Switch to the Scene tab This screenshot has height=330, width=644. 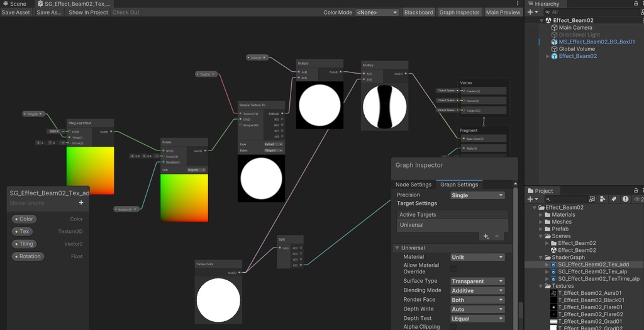pos(15,4)
